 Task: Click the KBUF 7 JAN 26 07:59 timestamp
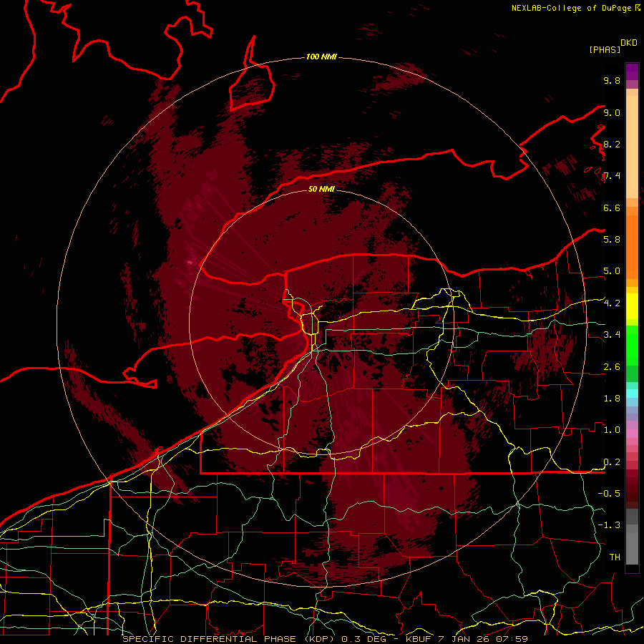pos(467,639)
